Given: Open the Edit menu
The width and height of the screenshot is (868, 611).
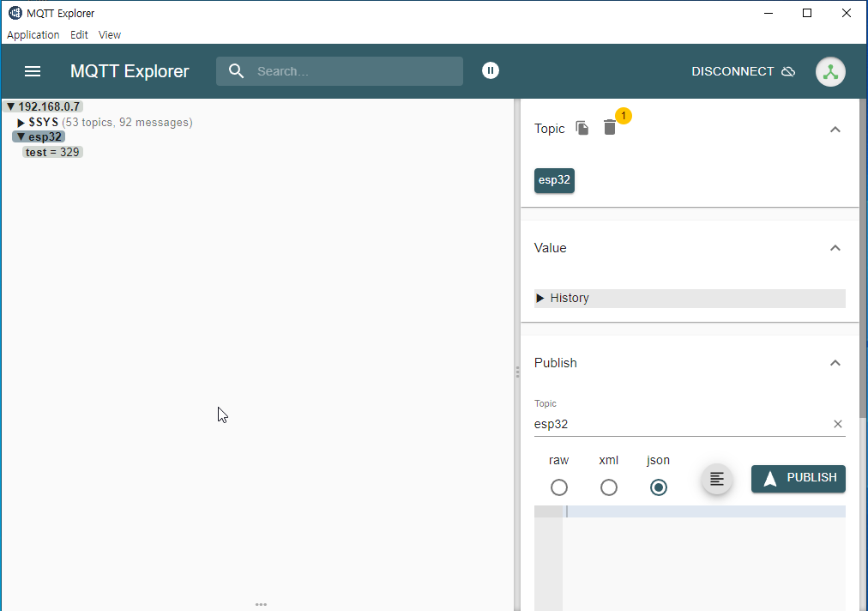Looking at the screenshot, I should pos(79,35).
